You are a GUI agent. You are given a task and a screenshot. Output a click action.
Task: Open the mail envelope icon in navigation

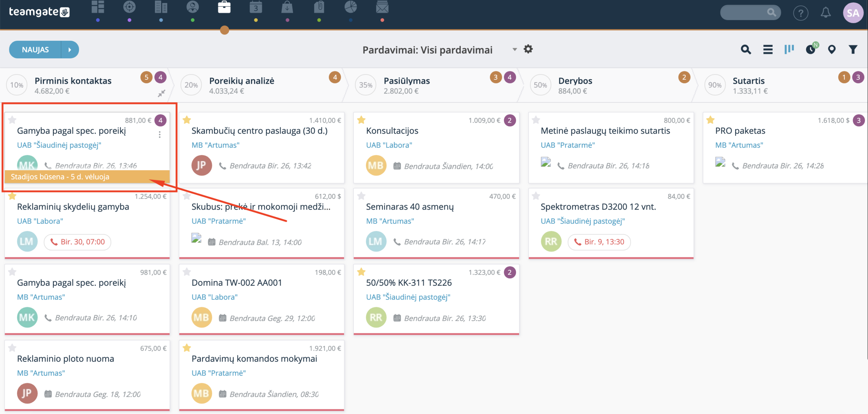[x=382, y=7]
